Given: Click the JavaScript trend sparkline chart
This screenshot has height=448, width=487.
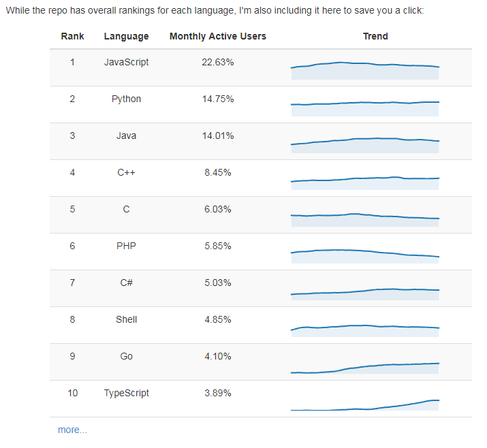Looking at the screenshot, I should 365,71.
